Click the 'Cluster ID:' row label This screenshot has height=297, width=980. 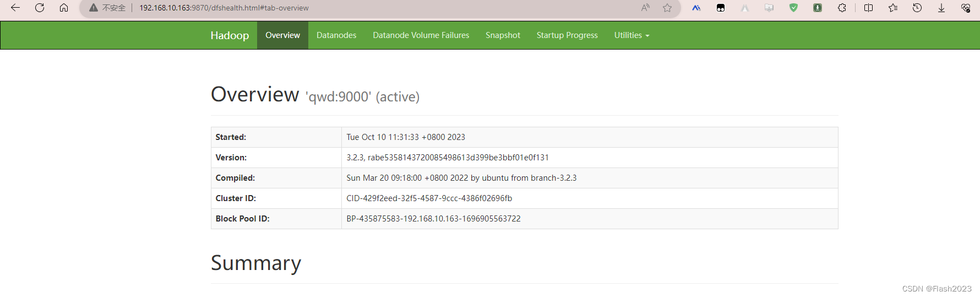click(236, 198)
